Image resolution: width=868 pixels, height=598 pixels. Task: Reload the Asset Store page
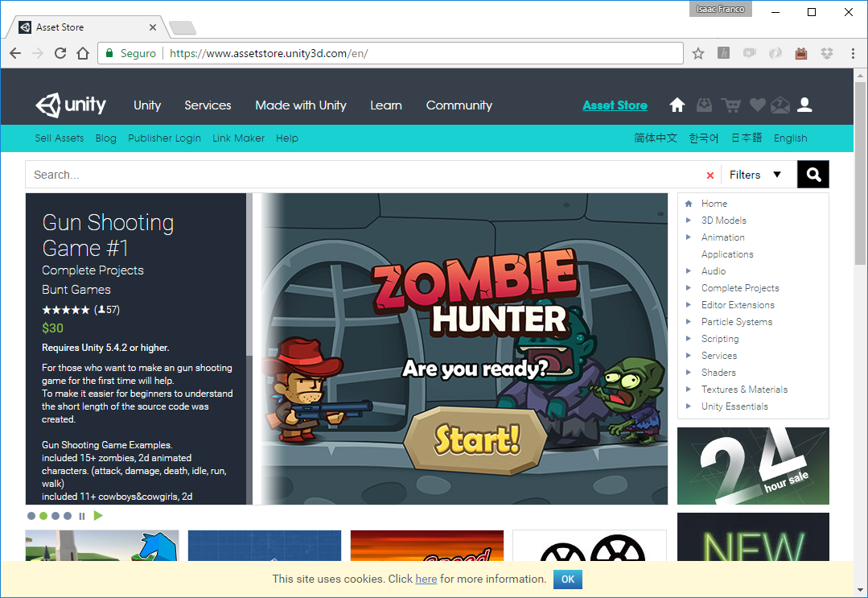pyautogui.click(x=60, y=53)
